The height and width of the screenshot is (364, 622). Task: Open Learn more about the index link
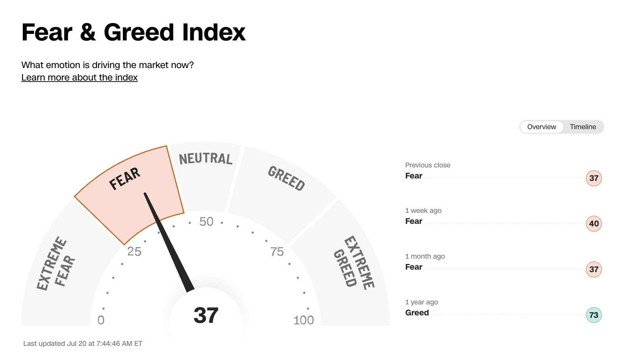pyautogui.click(x=80, y=77)
